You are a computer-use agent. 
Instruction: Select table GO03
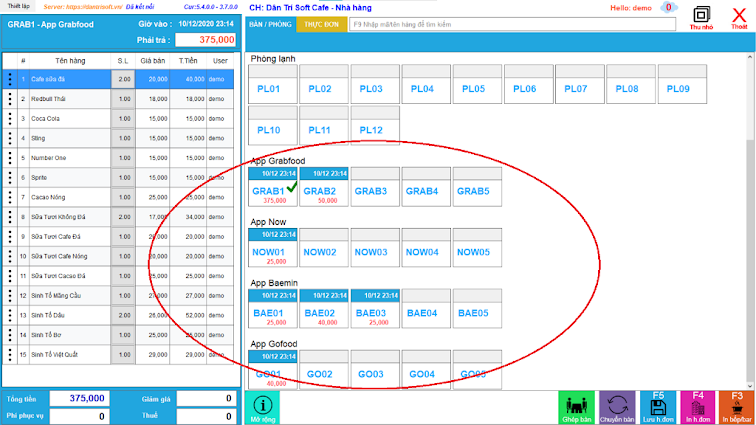[x=375, y=370]
